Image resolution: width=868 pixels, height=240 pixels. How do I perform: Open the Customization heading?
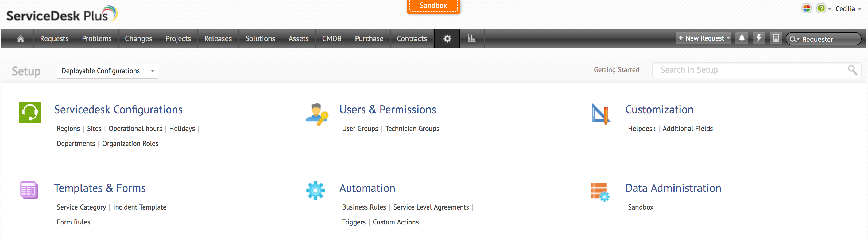pos(659,110)
